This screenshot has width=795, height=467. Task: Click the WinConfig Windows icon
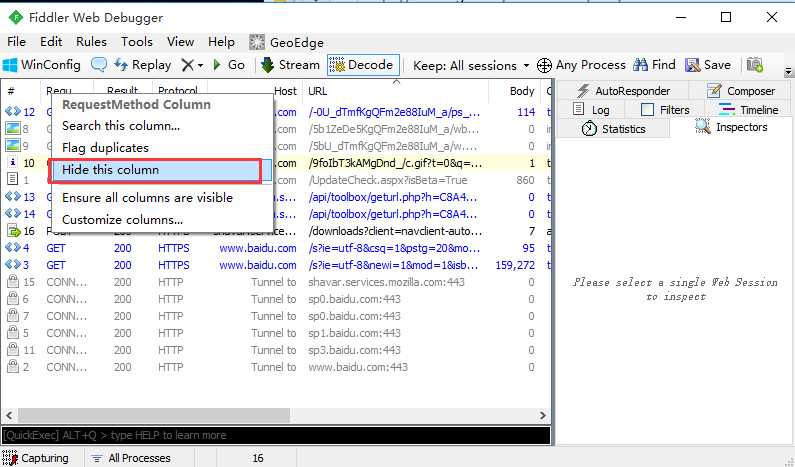(x=10, y=65)
